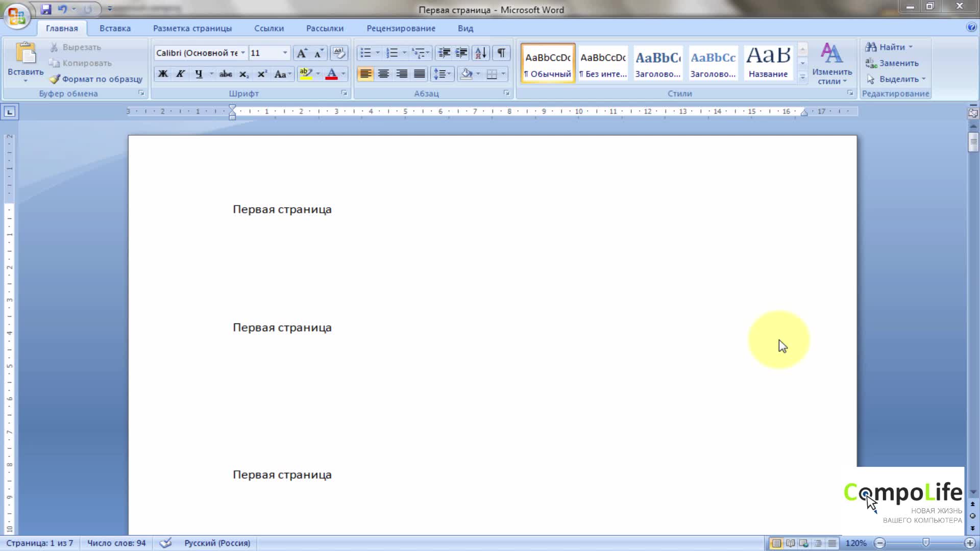980x551 pixels.
Task: Apply superscript formatting
Action: (262, 74)
